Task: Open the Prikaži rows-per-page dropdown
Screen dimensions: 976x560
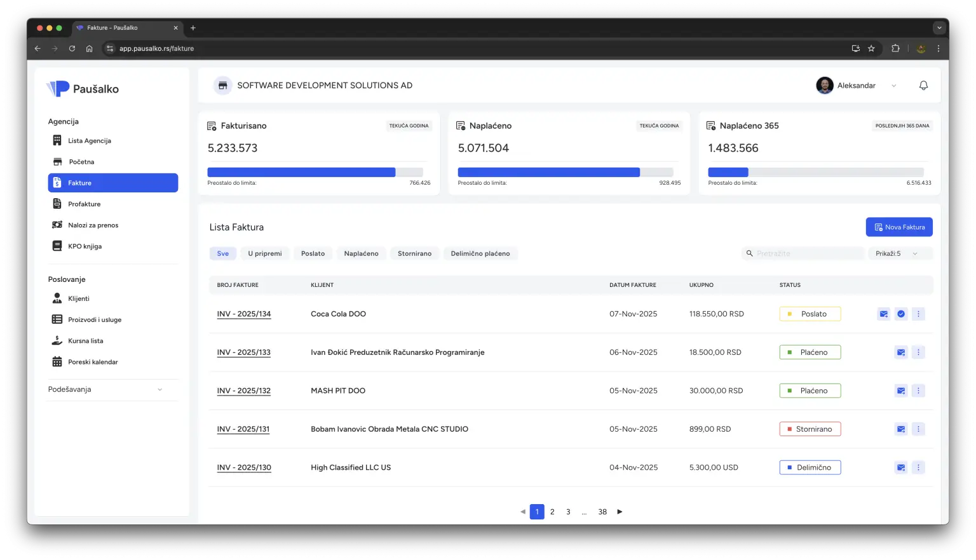Action: point(899,253)
